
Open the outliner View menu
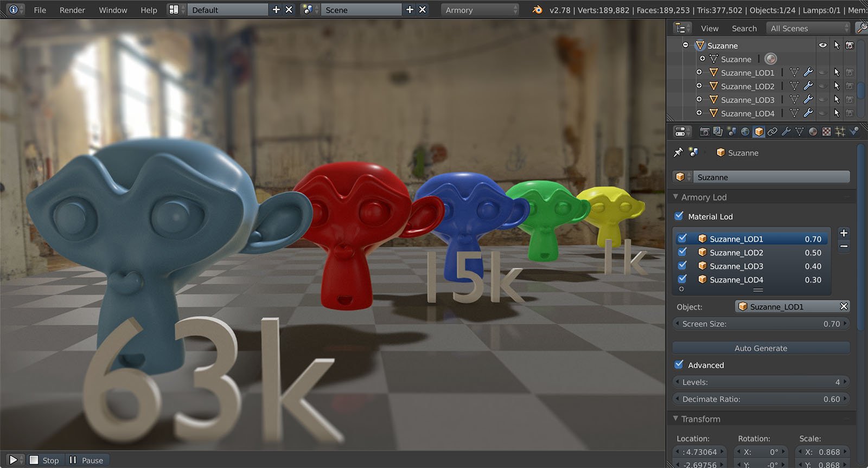pos(710,28)
